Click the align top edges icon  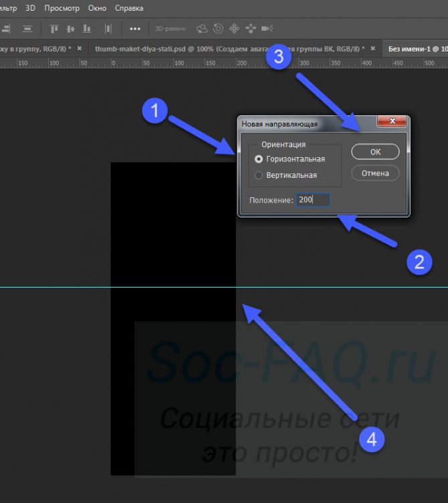click(54, 29)
